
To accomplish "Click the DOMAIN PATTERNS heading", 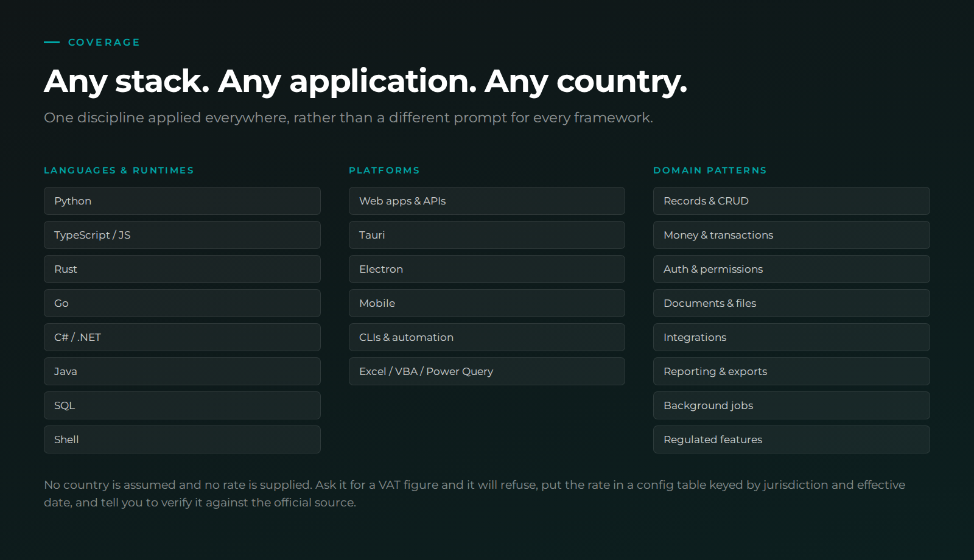I will coord(710,170).
